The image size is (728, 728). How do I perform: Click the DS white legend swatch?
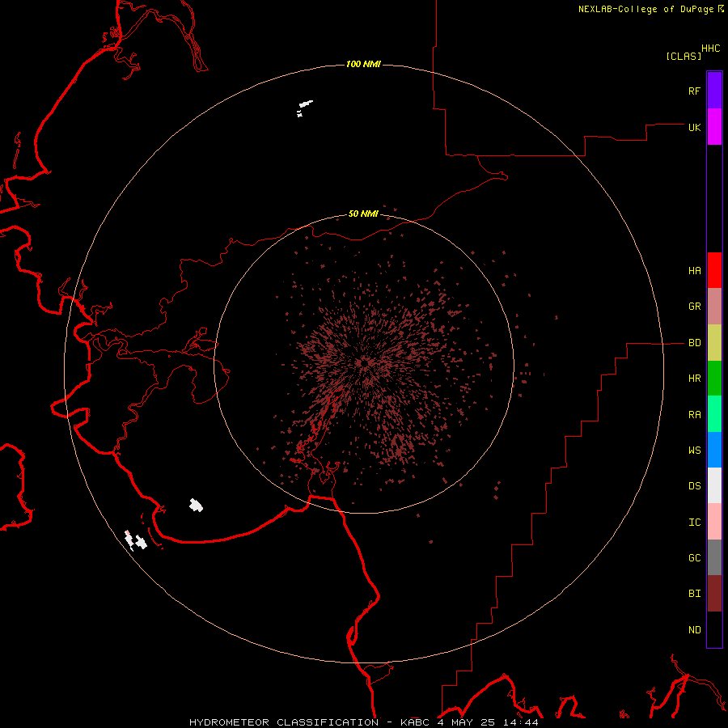tap(714, 485)
